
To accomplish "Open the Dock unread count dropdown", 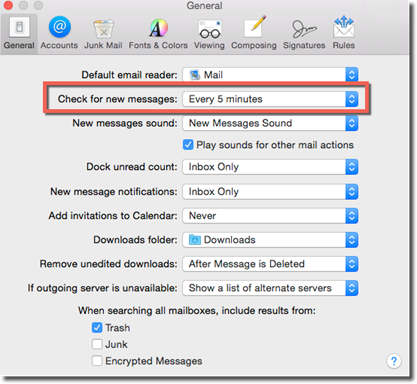I will [270, 167].
